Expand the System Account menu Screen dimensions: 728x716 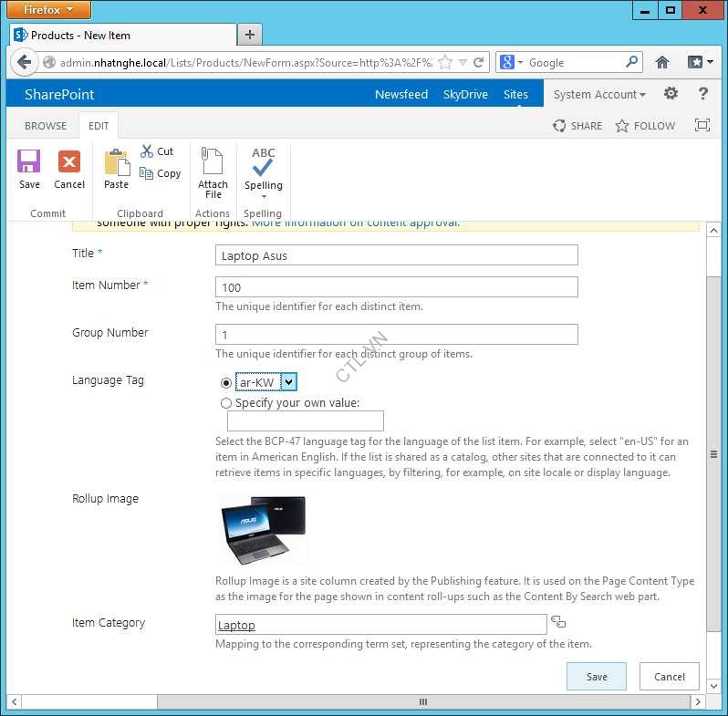click(x=599, y=95)
